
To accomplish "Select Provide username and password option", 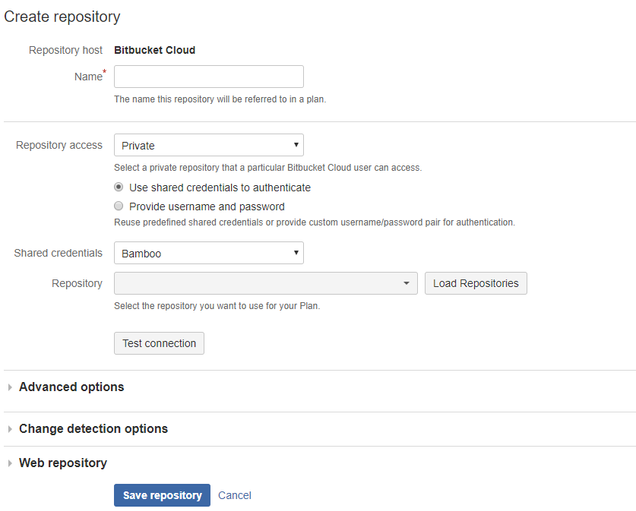I will pyautogui.click(x=118, y=206).
